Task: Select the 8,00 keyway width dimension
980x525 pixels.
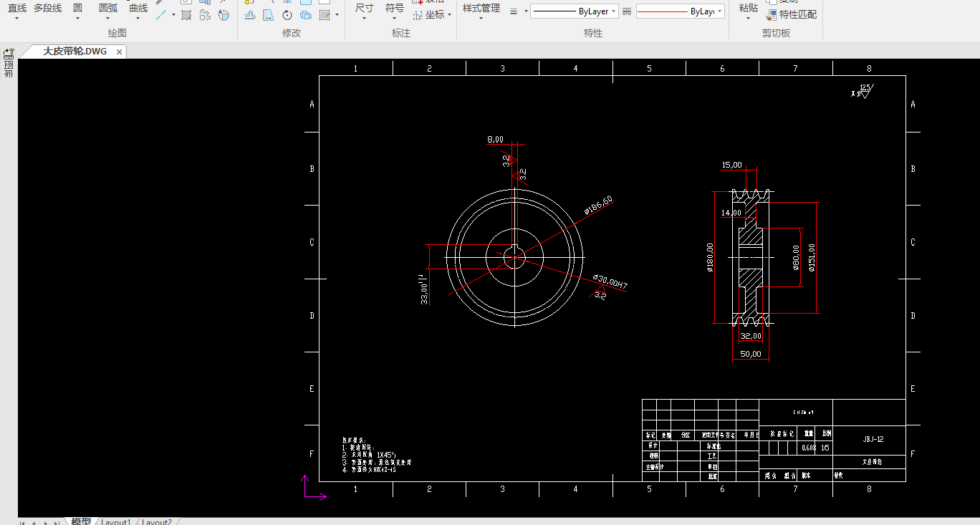Action: click(495, 140)
